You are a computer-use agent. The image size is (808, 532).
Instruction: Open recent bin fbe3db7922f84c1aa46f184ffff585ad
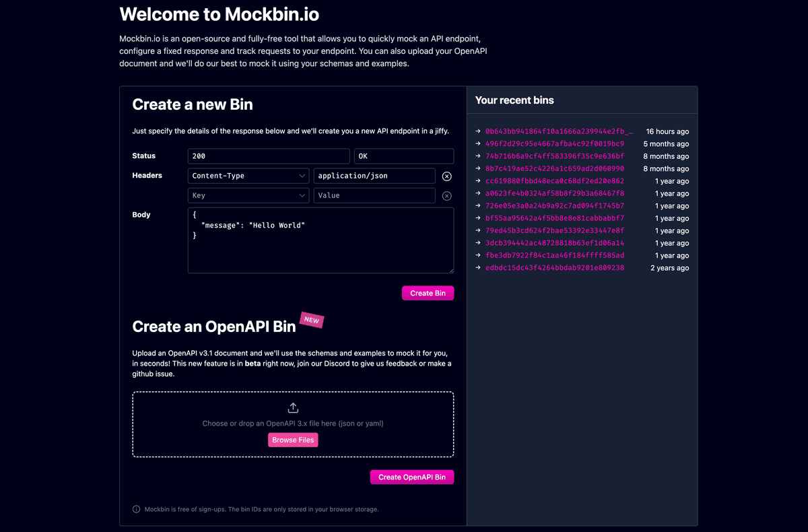[x=553, y=255]
